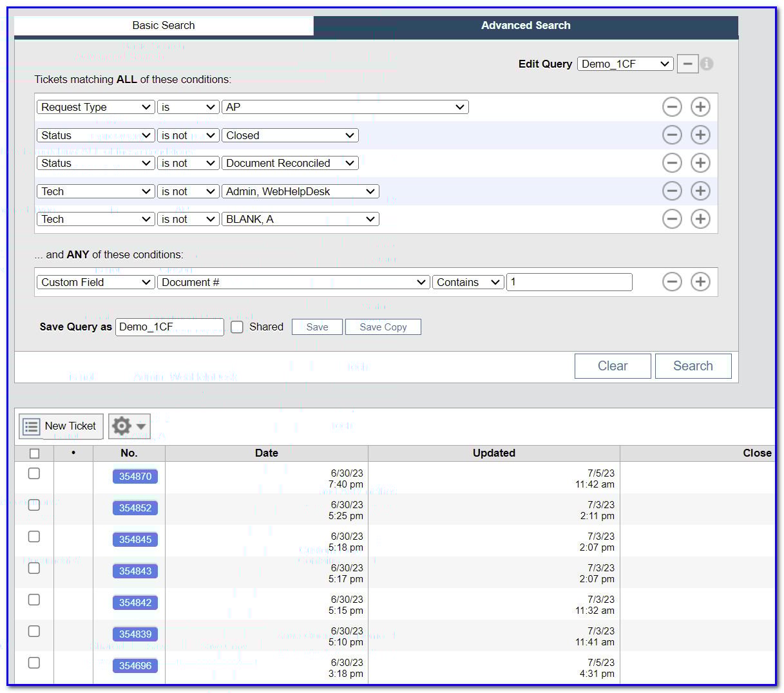Remove the Tech BLANK, A condition
The width and height of the screenshot is (784, 693).
(x=672, y=219)
